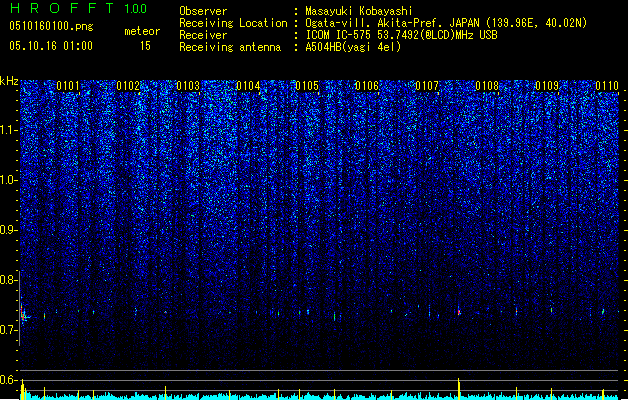Click the 0106 time marker
This screenshot has height=400, width=629.
pyautogui.click(x=367, y=86)
